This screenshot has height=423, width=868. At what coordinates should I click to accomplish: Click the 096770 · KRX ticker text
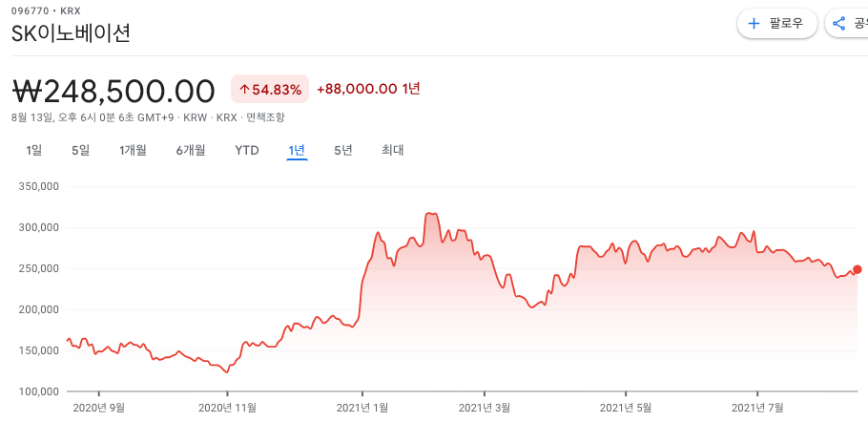46,11
